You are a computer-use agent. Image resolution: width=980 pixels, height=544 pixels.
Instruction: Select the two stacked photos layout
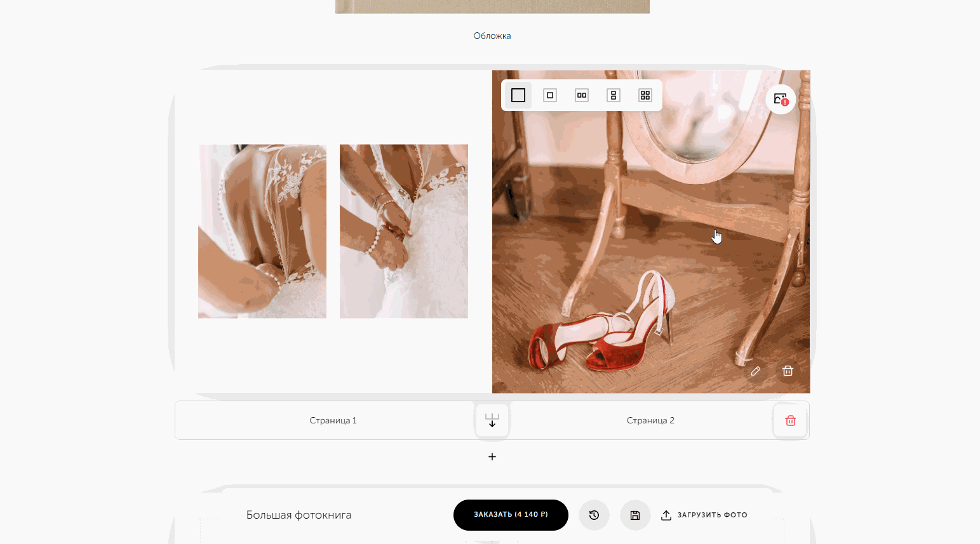[614, 95]
